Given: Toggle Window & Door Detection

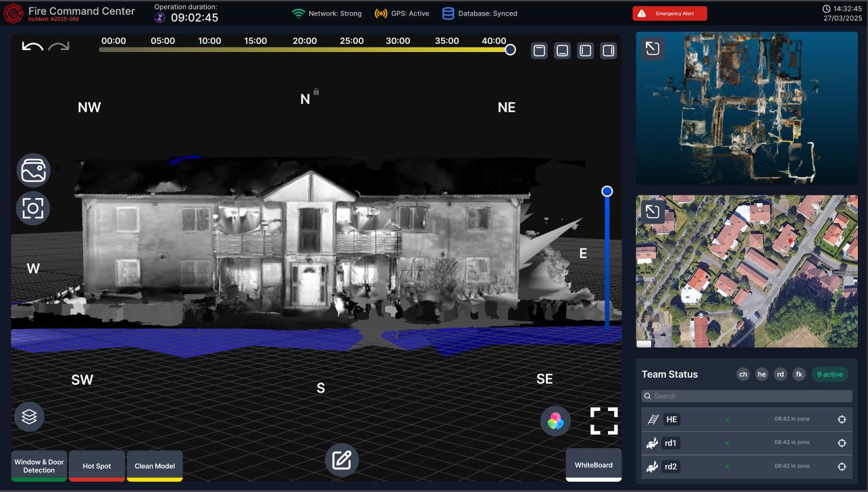Looking at the screenshot, I should tap(39, 466).
